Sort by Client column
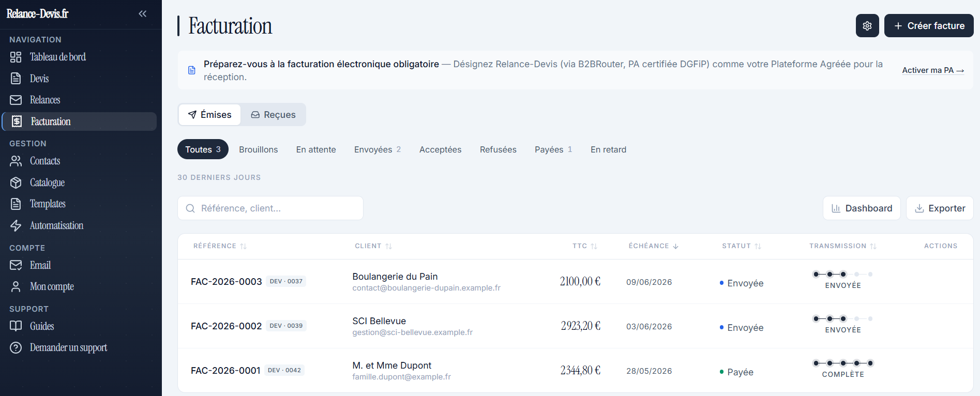980x396 pixels. tap(373, 246)
